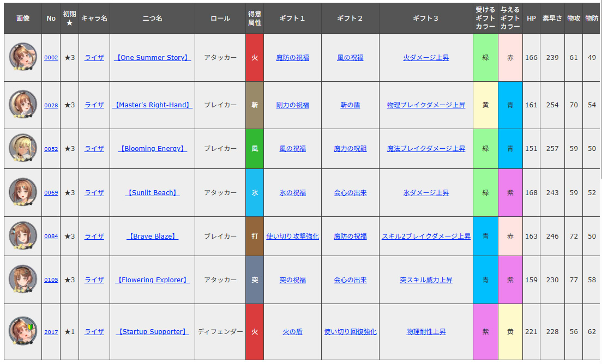
Task: Open the 使い切り回復強化 gift link
Action: click(350, 332)
